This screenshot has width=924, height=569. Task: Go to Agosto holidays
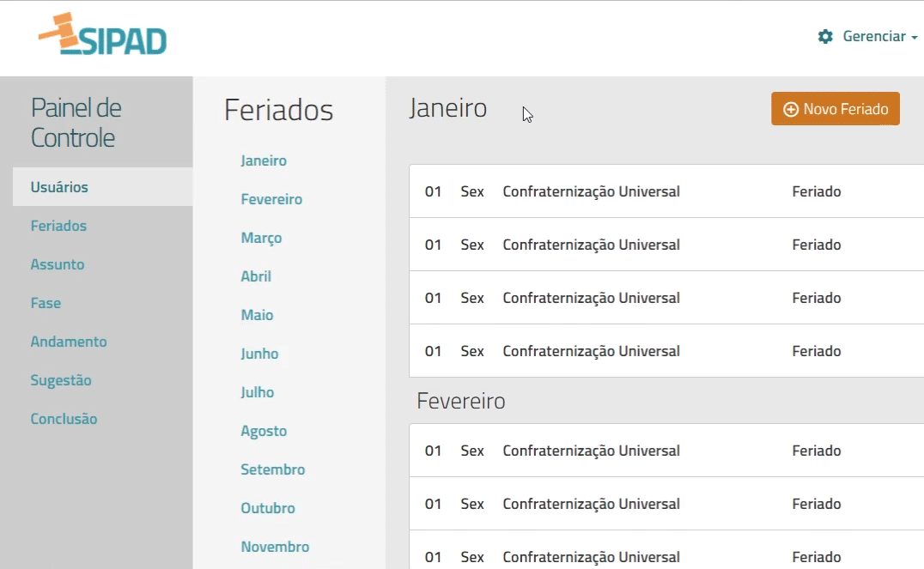[x=264, y=431]
